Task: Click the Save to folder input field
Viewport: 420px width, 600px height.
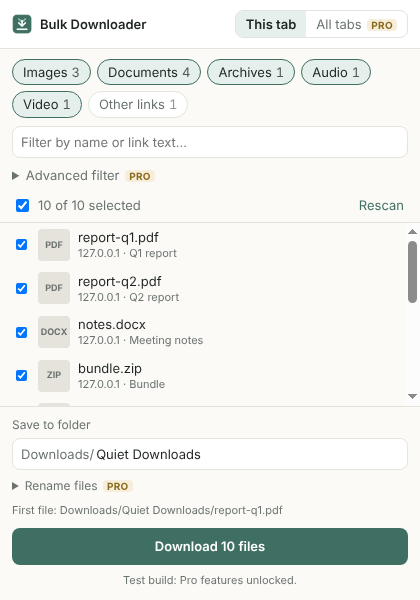Action: coord(210,454)
